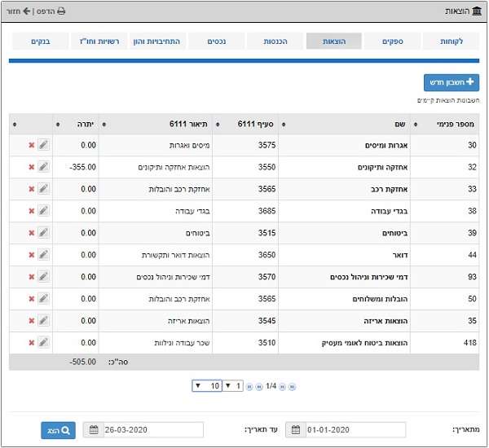Sort by the סעיף 6111 column
489x448 pixels.
click(x=245, y=124)
